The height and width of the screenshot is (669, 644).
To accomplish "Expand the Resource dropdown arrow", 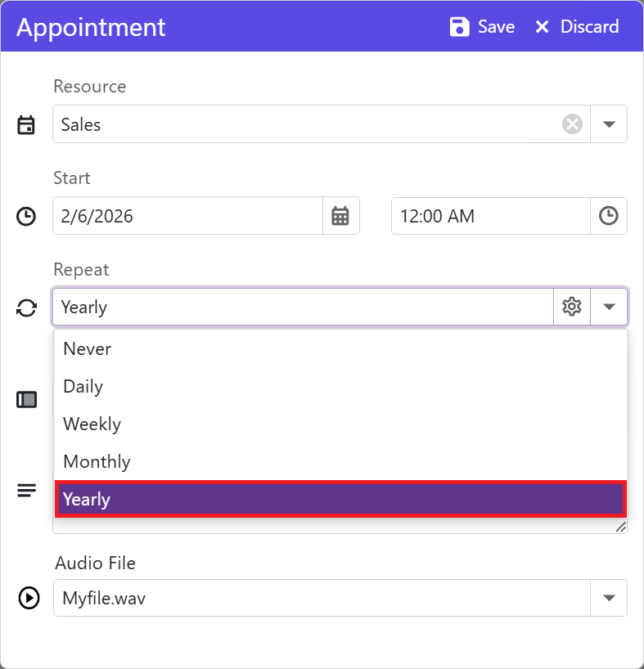I will [x=609, y=124].
